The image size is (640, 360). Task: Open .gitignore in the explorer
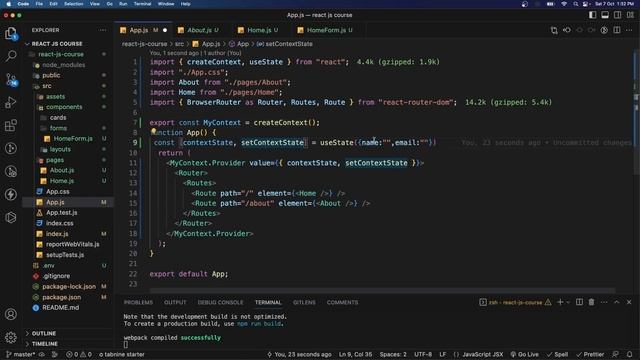click(56, 276)
